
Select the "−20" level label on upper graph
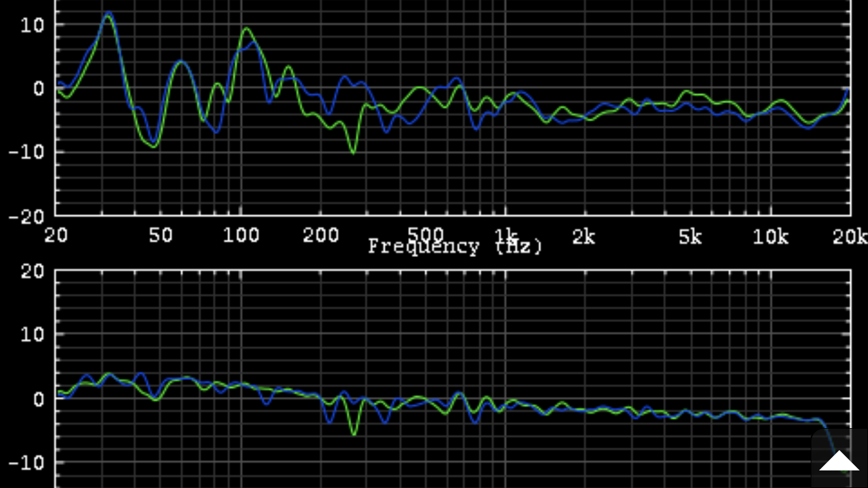click(x=26, y=216)
